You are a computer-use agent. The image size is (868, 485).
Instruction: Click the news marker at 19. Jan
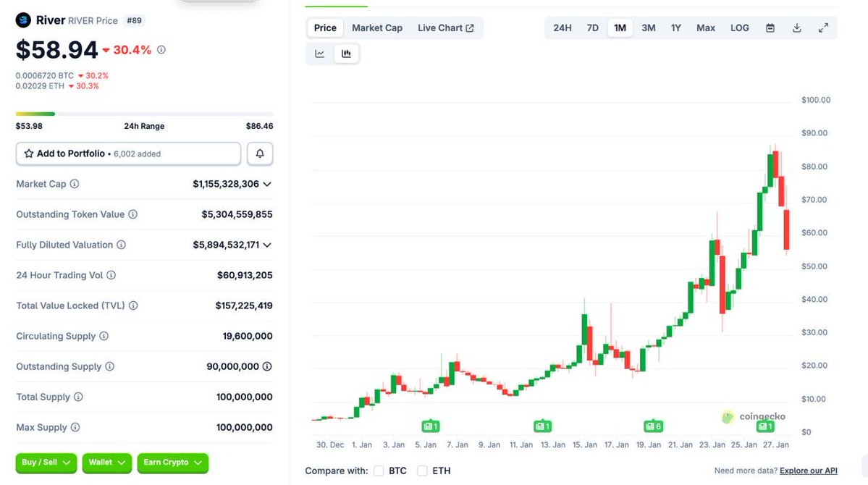[653, 426]
